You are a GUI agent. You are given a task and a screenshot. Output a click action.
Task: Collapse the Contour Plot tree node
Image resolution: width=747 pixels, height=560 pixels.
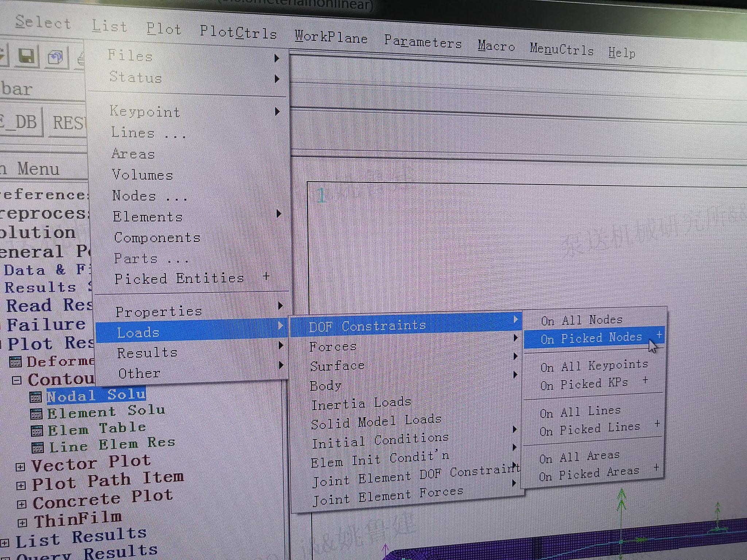(x=16, y=380)
